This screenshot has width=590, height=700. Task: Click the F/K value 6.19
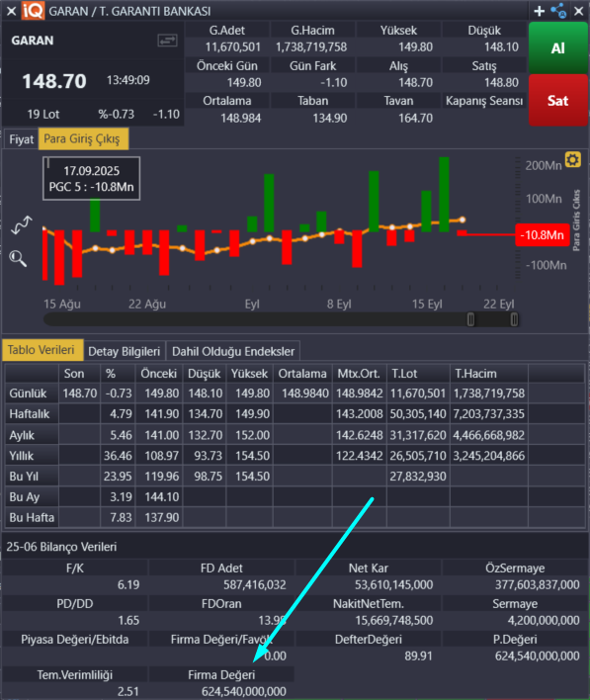pos(128,585)
